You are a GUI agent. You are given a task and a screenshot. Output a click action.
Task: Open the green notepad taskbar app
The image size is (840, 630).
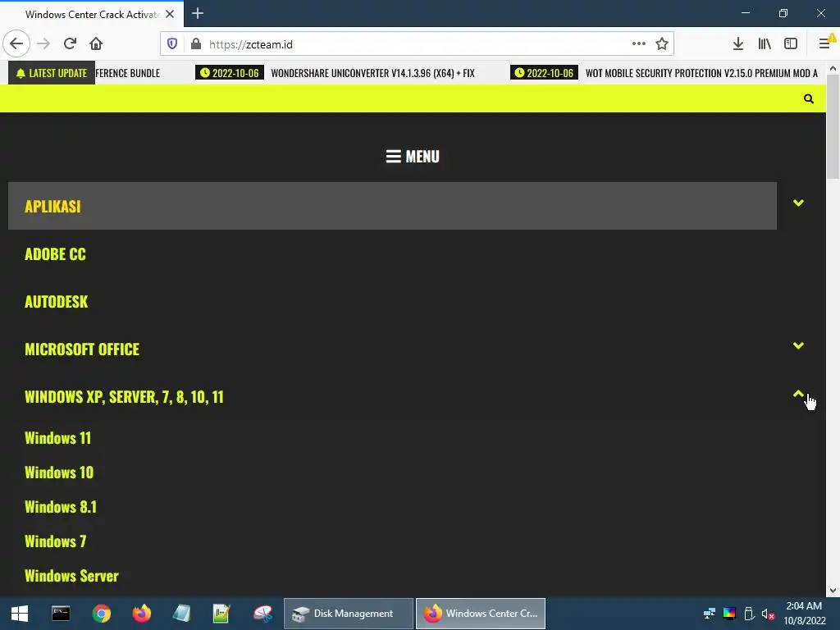click(221, 614)
